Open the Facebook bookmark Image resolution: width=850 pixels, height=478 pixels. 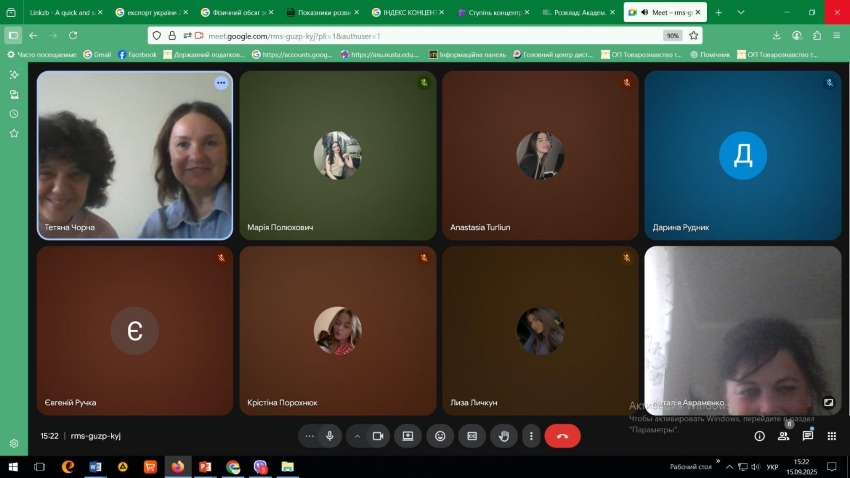point(138,54)
